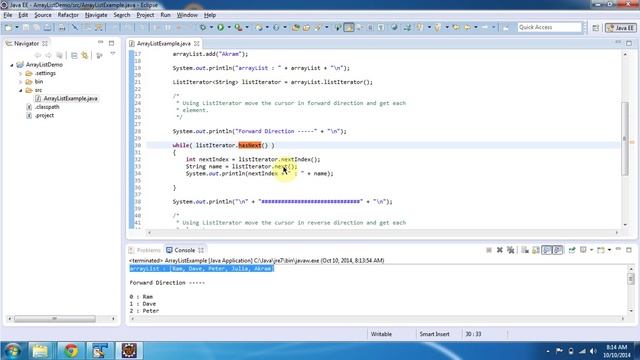
Task: Click the Open Web Browser globe icon
Action: tap(394, 27)
